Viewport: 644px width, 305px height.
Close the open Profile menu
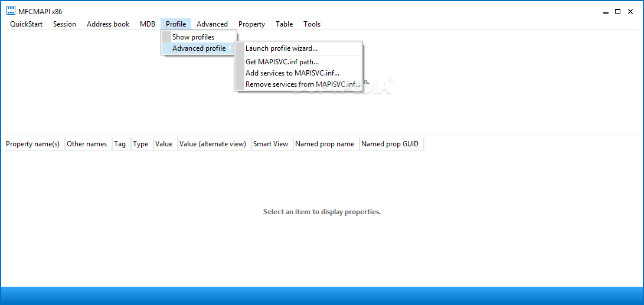(176, 24)
